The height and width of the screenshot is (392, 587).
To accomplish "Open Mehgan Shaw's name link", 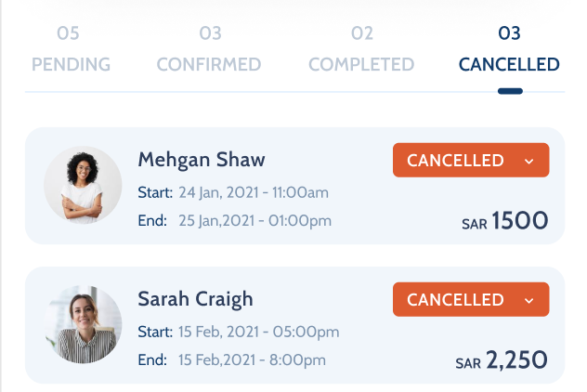I will click(x=202, y=159).
